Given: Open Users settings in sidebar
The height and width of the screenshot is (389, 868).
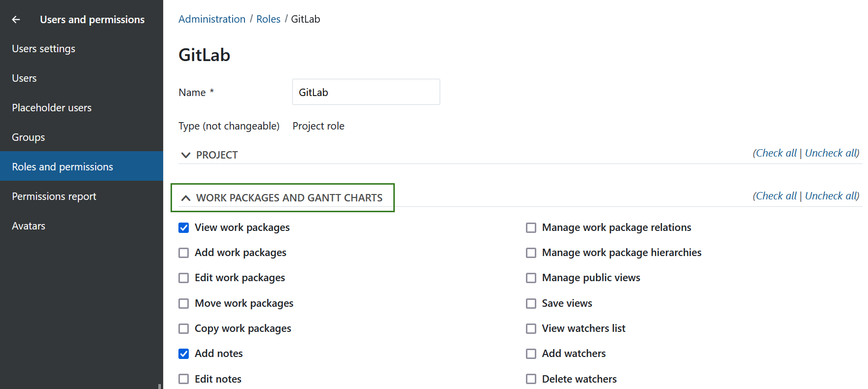Looking at the screenshot, I should tap(44, 49).
